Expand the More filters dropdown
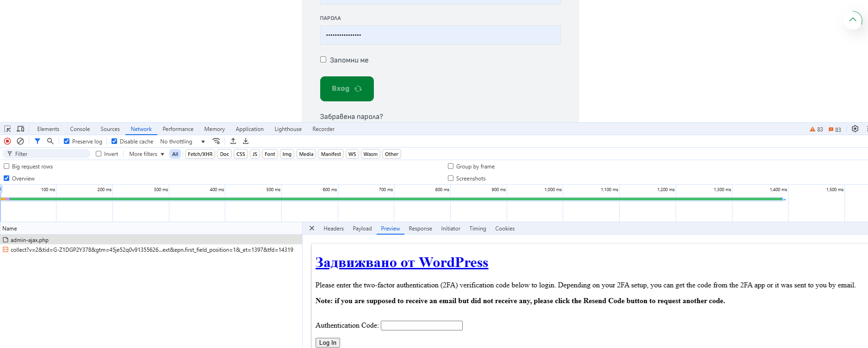This screenshot has width=868, height=348. point(147,154)
